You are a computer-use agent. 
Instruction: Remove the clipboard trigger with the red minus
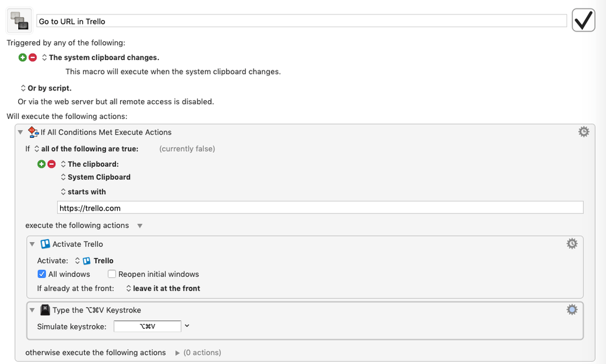point(33,58)
